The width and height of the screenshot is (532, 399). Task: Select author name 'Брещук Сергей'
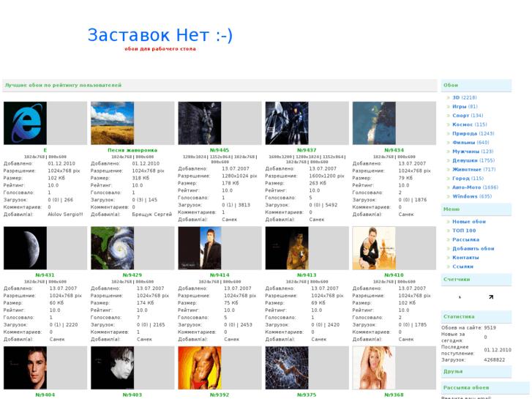point(152,215)
